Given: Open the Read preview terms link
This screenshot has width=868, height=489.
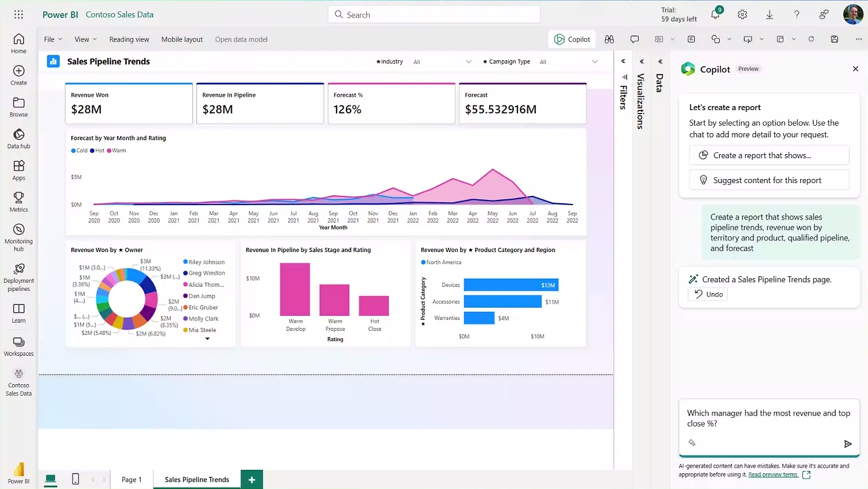Looking at the screenshot, I should click(773, 475).
